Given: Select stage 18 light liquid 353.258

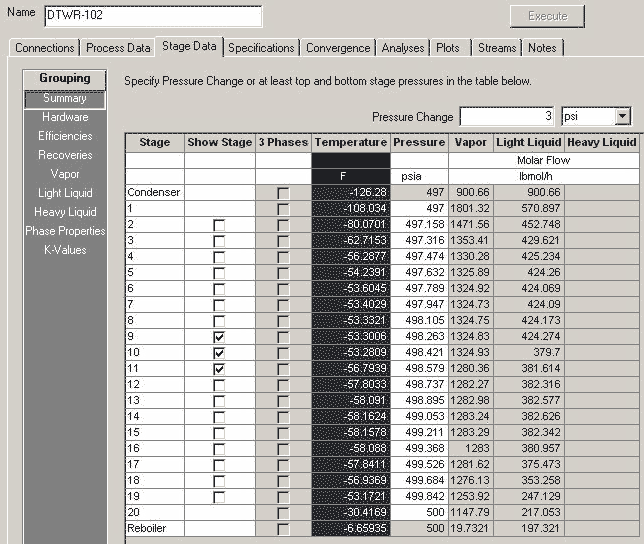Looking at the screenshot, I should pyautogui.click(x=529, y=480).
